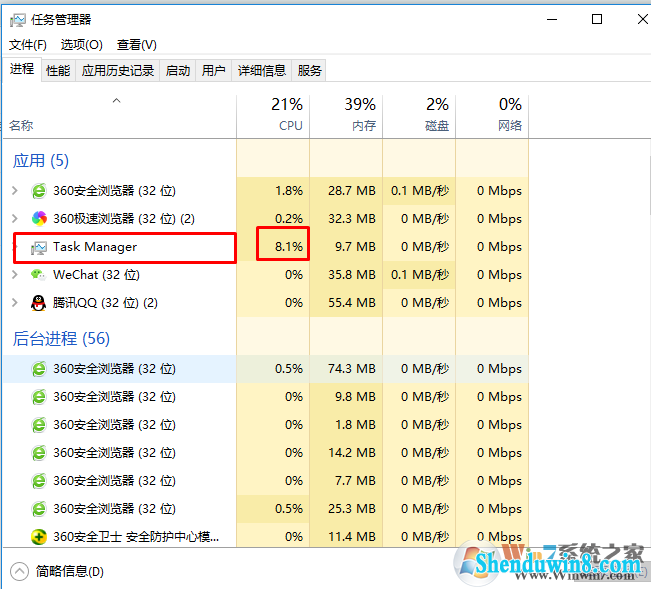Image resolution: width=651 pixels, height=589 pixels.
Task: Switch to the 详细信息 tab
Action: coord(262,71)
